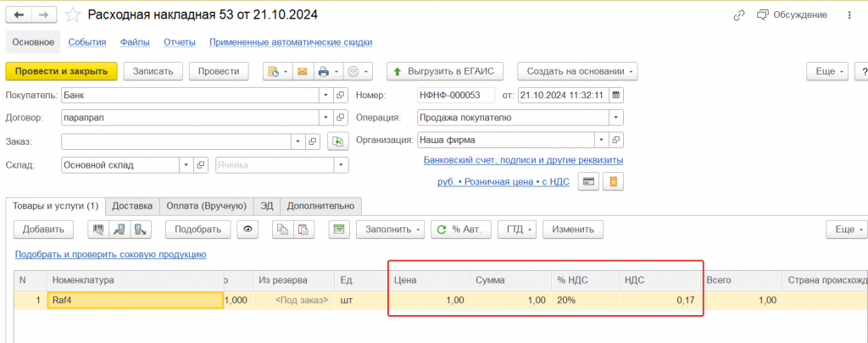Click the payment card icon beside price link
The width and height of the screenshot is (868, 343).
pos(588,181)
